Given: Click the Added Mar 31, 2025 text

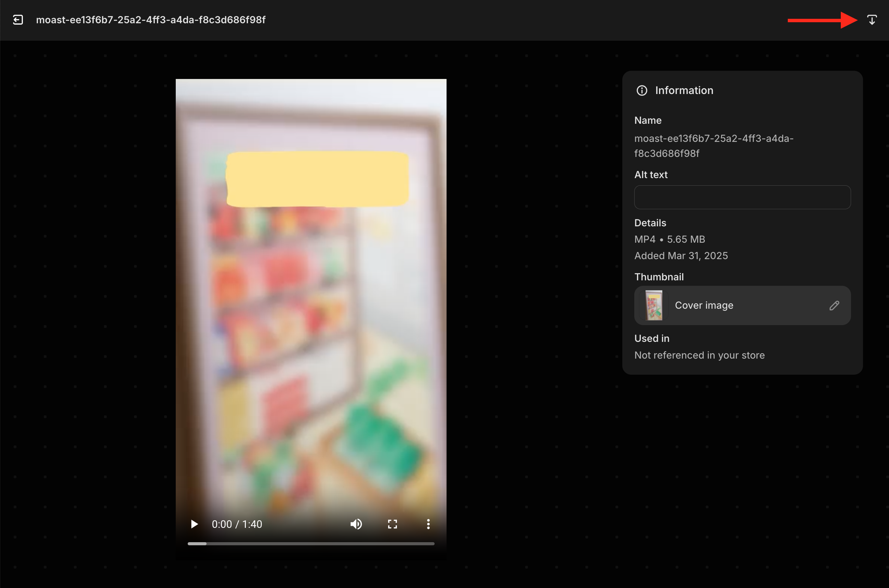Looking at the screenshot, I should (x=681, y=256).
